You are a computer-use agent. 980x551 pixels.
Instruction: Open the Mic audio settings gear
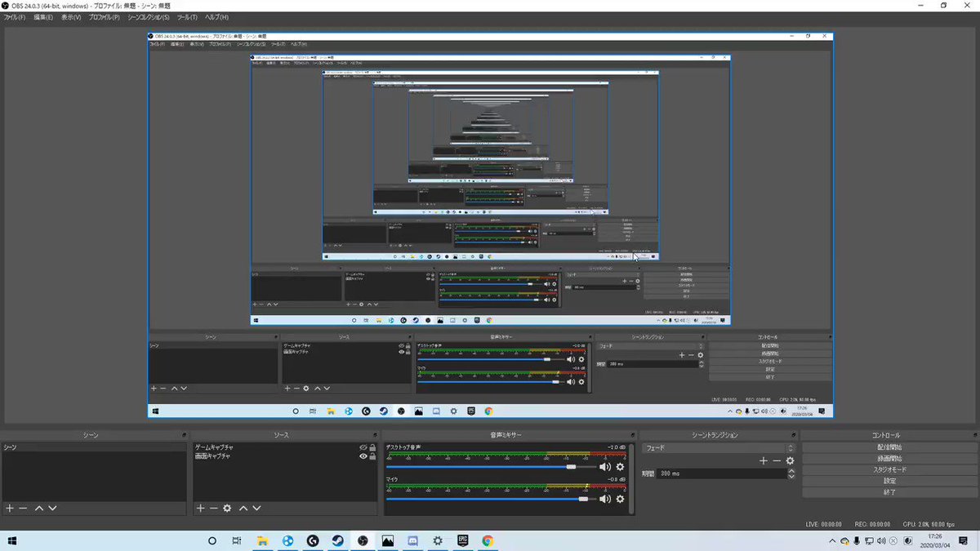point(620,499)
